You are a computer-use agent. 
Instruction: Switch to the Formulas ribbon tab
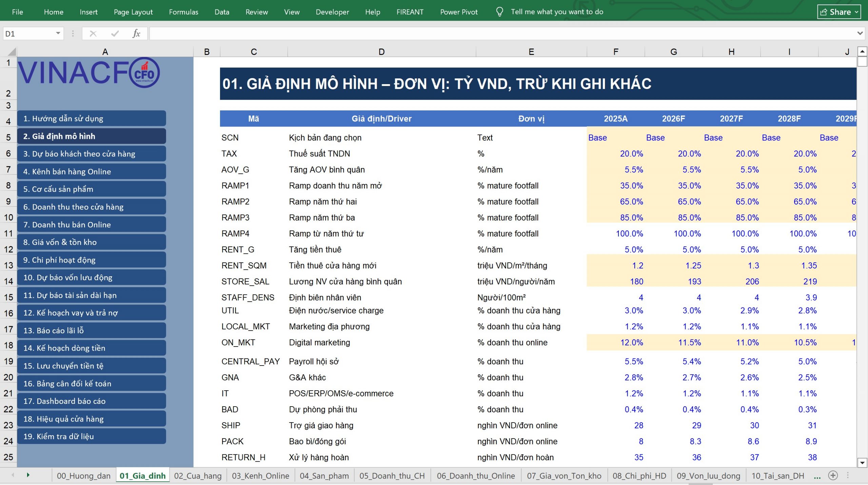pos(183,12)
